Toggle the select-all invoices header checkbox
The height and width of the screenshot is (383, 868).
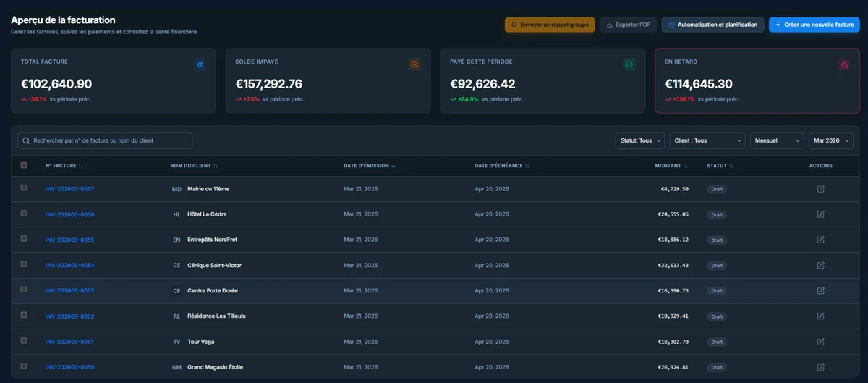coord(24,165)
